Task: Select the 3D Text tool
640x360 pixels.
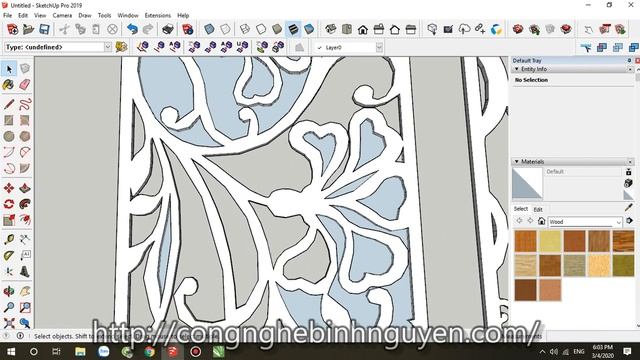Action: coord(25,271)
